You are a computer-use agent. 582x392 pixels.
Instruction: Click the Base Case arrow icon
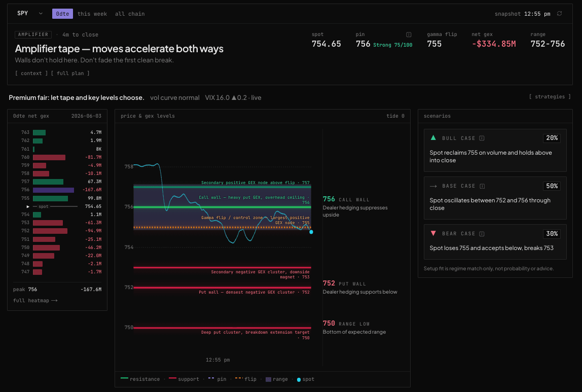[x=433, y=186]
